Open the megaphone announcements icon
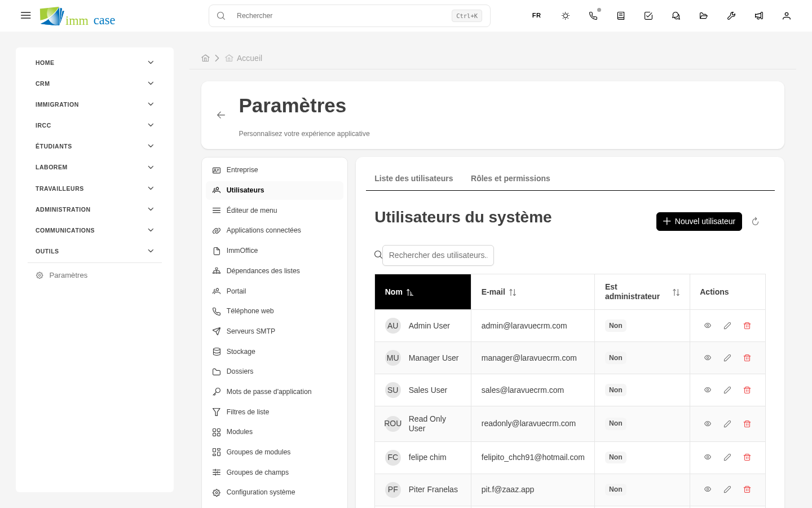 759,16
